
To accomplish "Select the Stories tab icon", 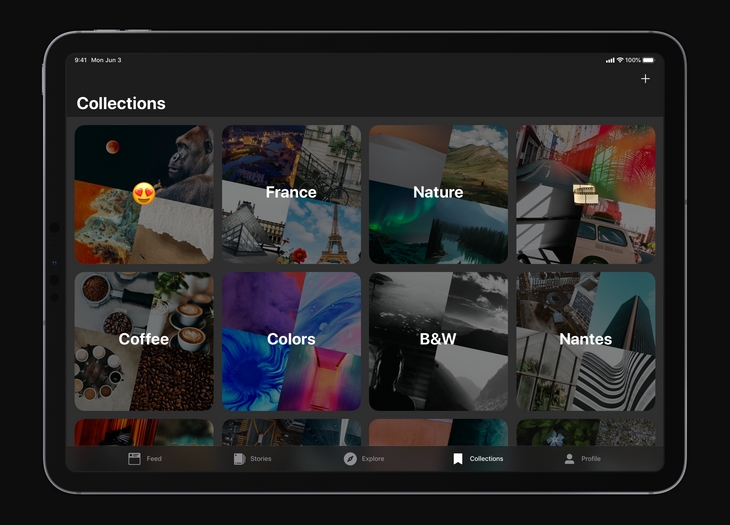I will [239, 459].
